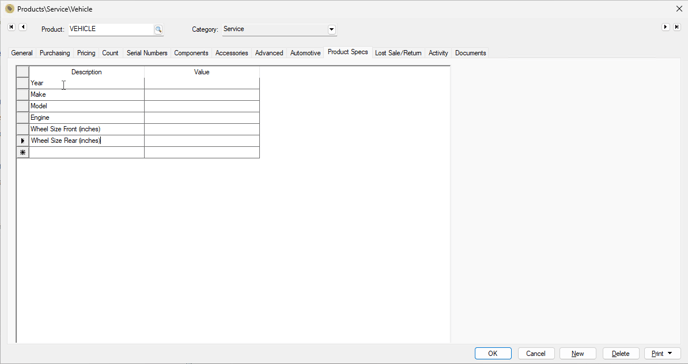The image size is (688, 364).
Task: Click the Cancel button
Action: tap(536, 353)
